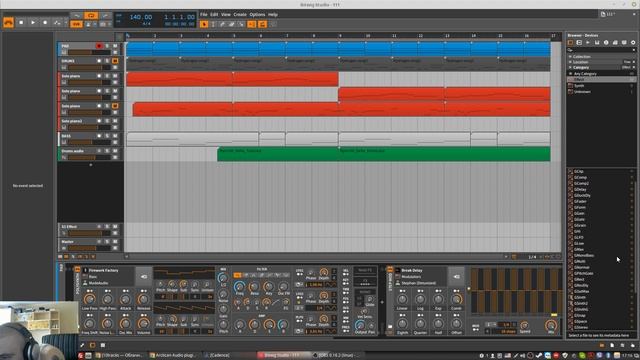
Task: Stop playback with the transport stop button
Action: (x=21, y=22)
